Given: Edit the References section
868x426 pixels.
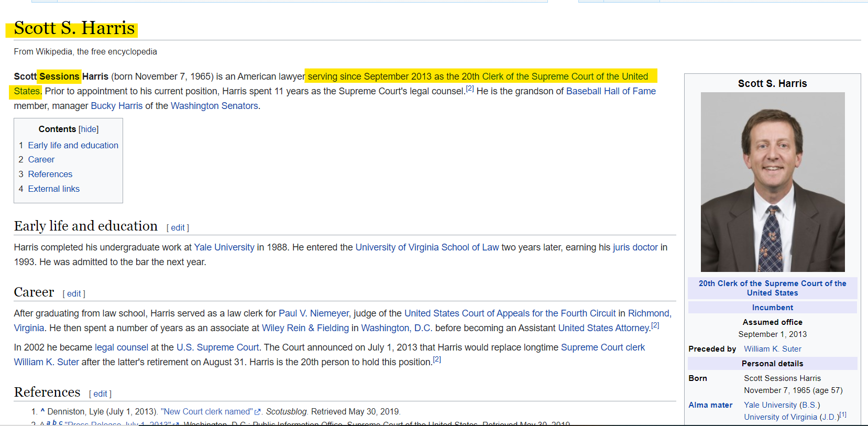Looking at the screenshot, I should 100,394.
